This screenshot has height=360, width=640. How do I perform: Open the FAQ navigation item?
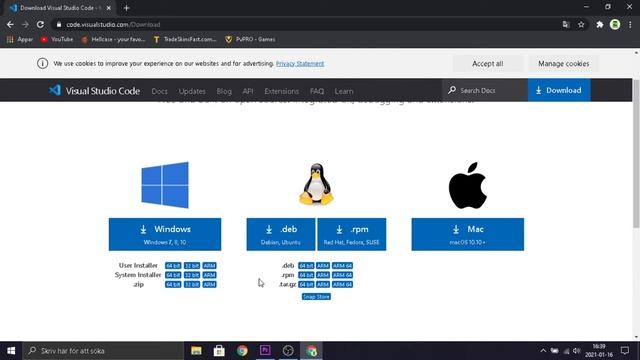click(317, 91)
